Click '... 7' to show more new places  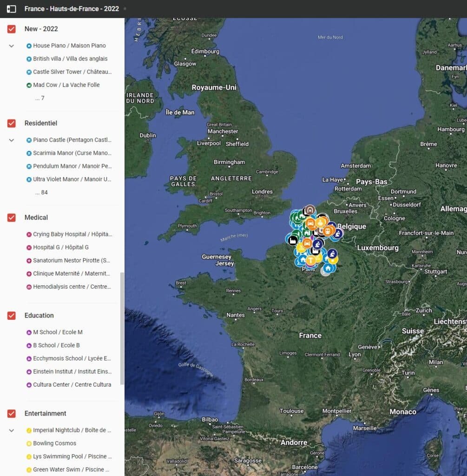click(x=39, y=98)
